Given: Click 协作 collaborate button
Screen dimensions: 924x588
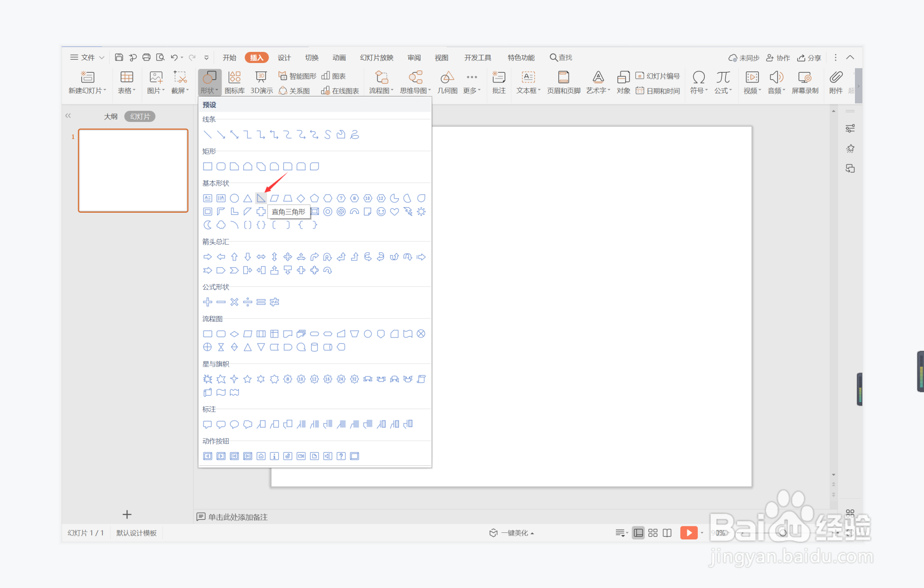Looking at the screenshot, I should tap(778, 57).
